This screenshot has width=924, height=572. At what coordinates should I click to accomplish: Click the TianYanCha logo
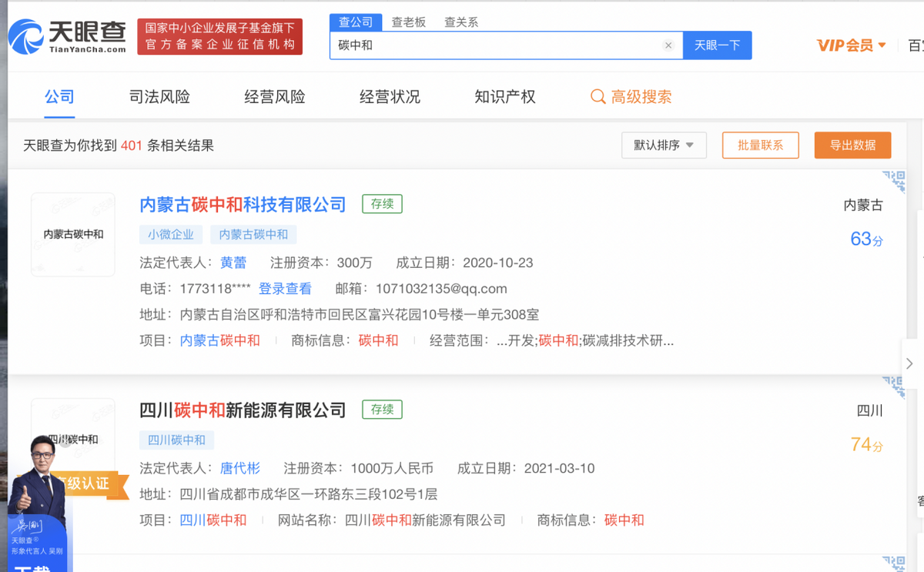pyautogui.click(x=67, y=36)
